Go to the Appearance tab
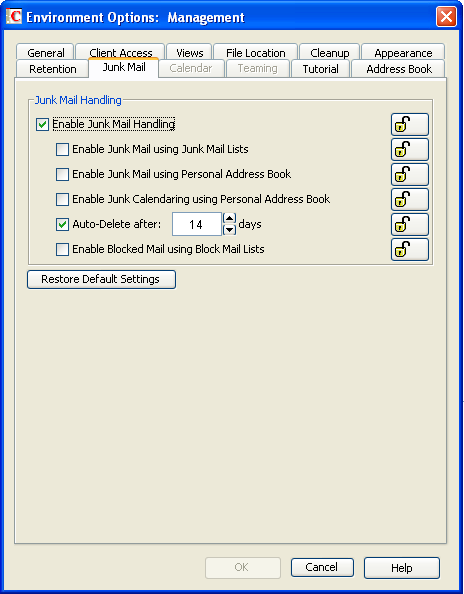Image resolution: width=464 pixels, height=594 pixels. click(x=403, y=52)
